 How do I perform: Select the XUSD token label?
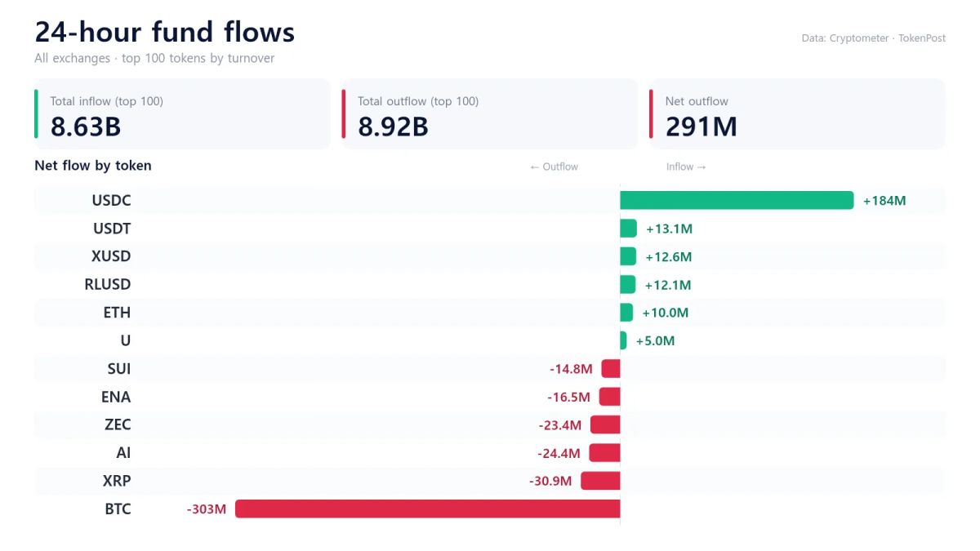pos(111,256)
